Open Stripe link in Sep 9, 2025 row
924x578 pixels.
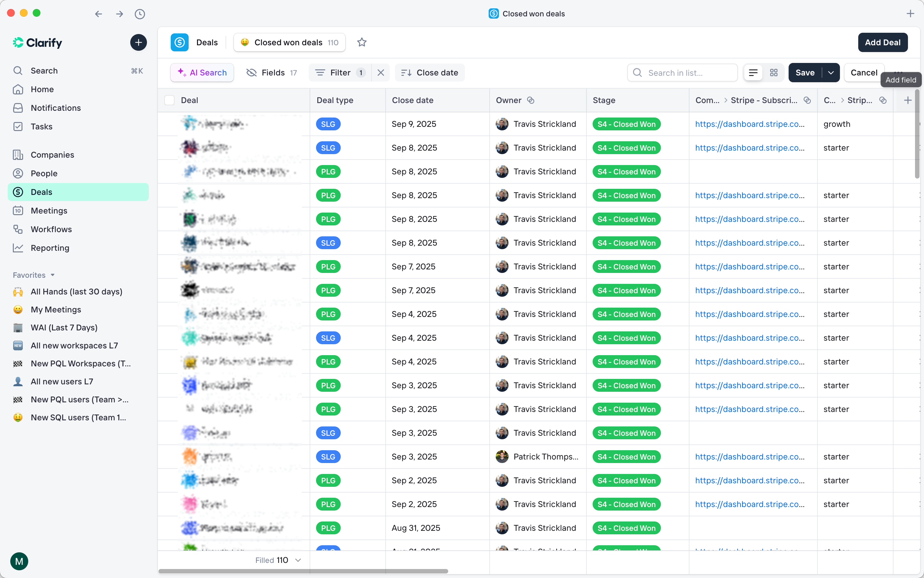(749, 124)
